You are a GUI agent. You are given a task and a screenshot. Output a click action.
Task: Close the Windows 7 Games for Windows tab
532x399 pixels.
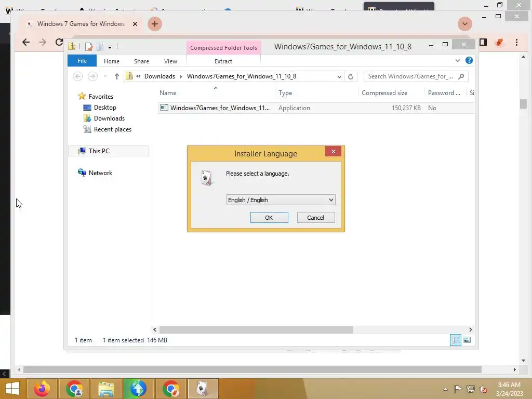coord(135,24)
